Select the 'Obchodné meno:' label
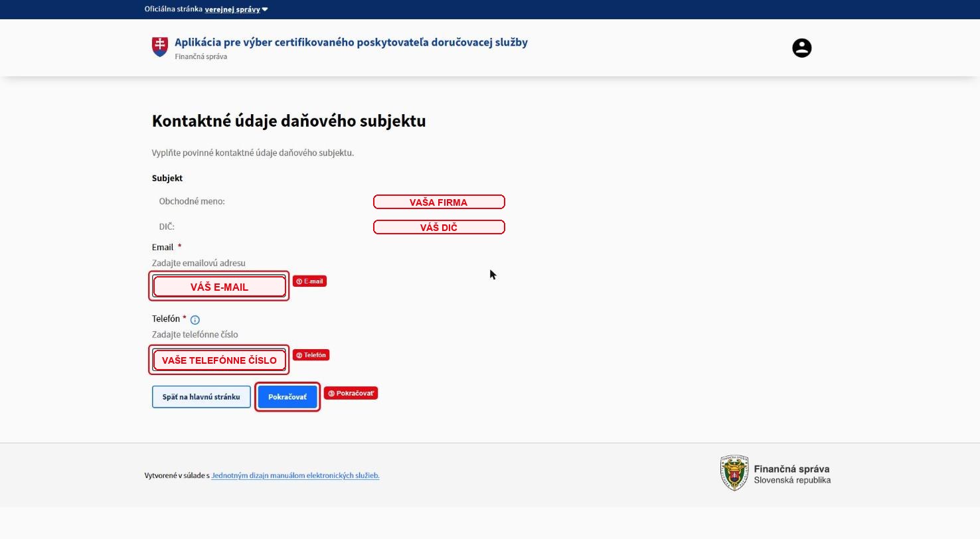980x539 pixels. [x=192, y=201]
